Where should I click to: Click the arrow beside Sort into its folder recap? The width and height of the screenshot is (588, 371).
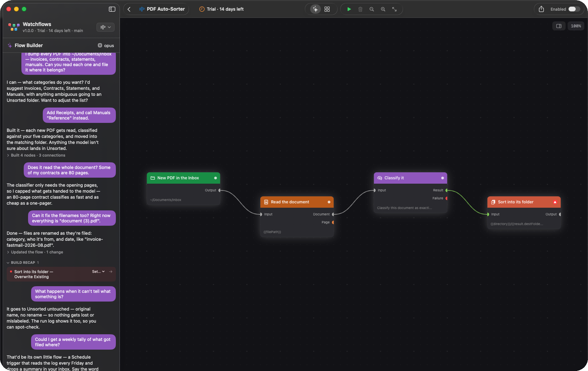[x=111, y=271]
